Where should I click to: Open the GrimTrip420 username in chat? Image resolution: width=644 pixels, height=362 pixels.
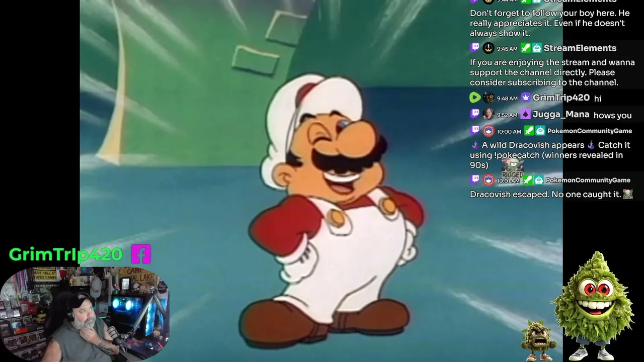tap(561, 98)
